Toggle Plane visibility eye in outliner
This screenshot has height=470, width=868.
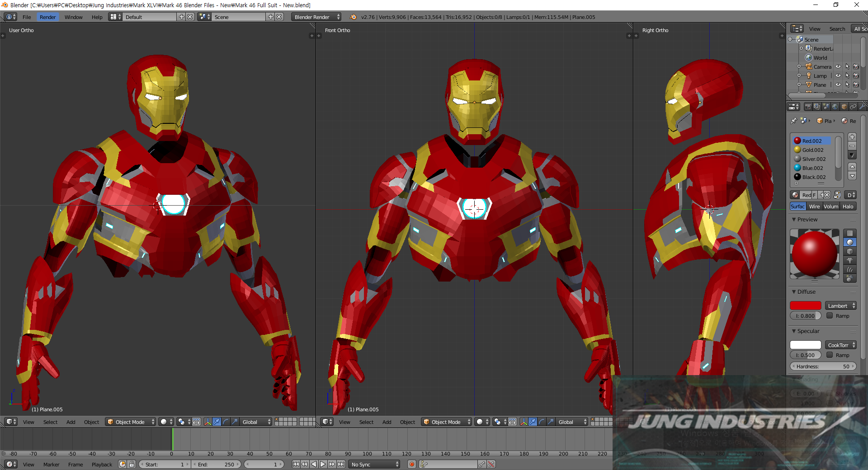(x=838, y=85)
